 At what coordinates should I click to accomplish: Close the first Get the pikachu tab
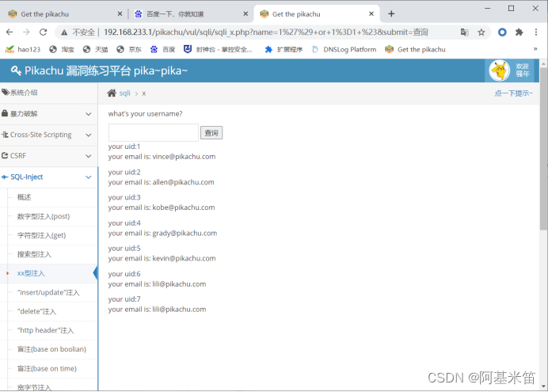[x=120, y=13]
